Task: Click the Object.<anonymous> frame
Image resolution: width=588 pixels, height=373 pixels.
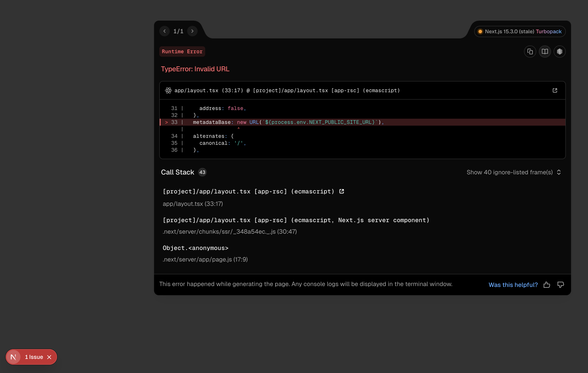Action: [x=195, y=248]
